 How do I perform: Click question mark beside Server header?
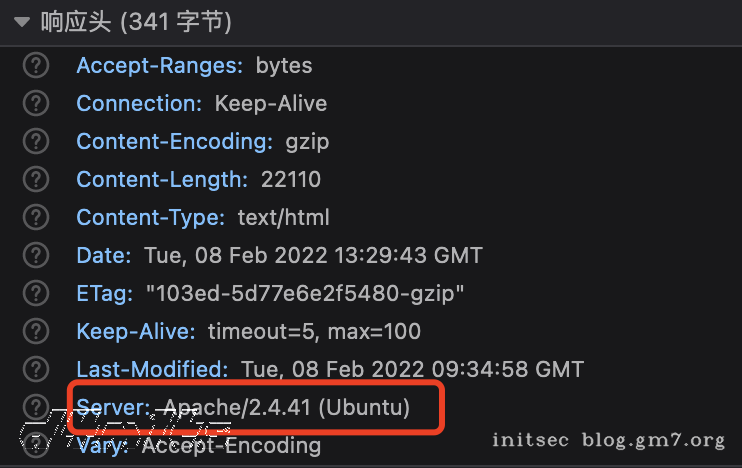pyautogui.click(x=37, y=407)
